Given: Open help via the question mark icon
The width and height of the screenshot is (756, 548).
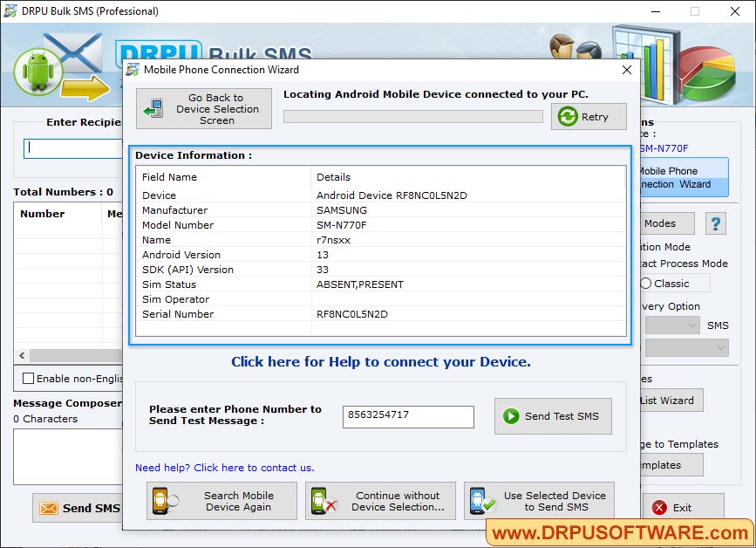Looking at the screenshot, I should pyautogui.click(x=715, y=223).
